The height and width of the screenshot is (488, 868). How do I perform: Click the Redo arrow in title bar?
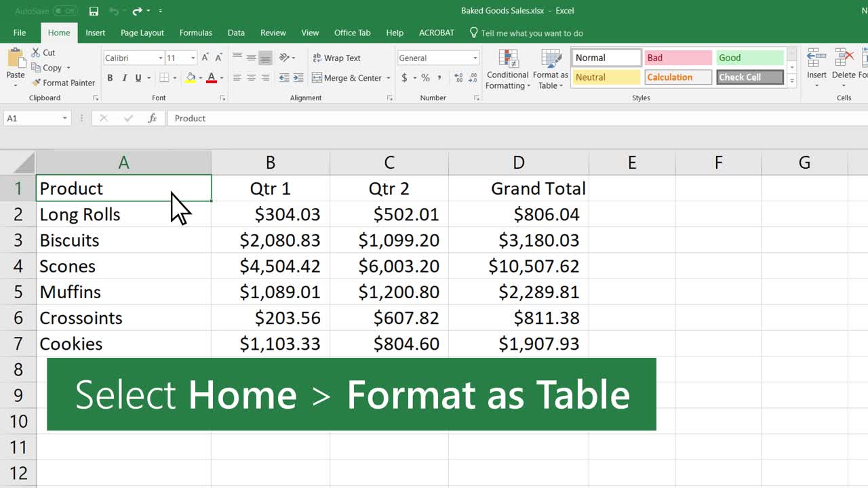138,11
